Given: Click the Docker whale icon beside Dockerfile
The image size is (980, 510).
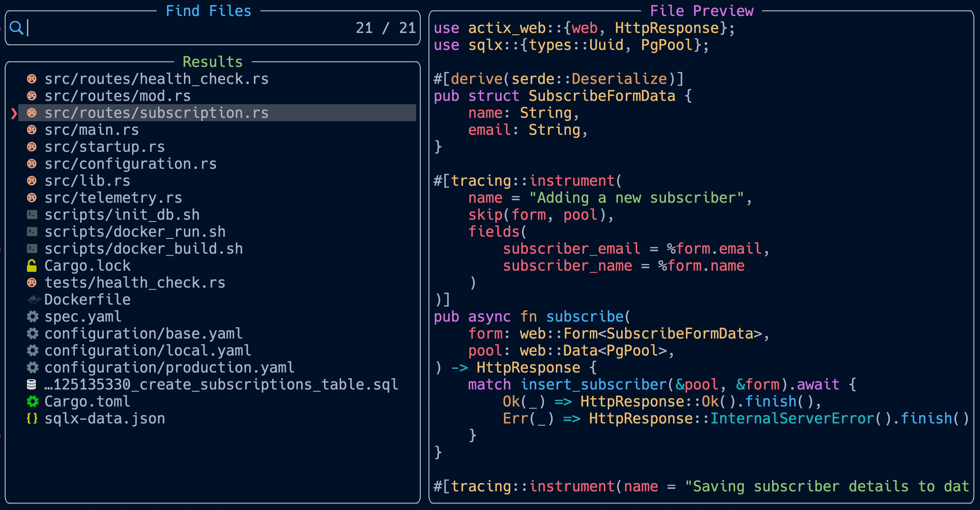Looking at the screenshot, I should pyautogui.click(x=34, y=300).
